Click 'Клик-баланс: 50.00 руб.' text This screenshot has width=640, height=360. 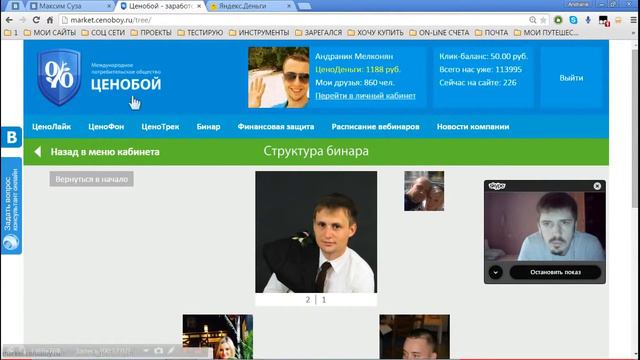pos(483,56)
